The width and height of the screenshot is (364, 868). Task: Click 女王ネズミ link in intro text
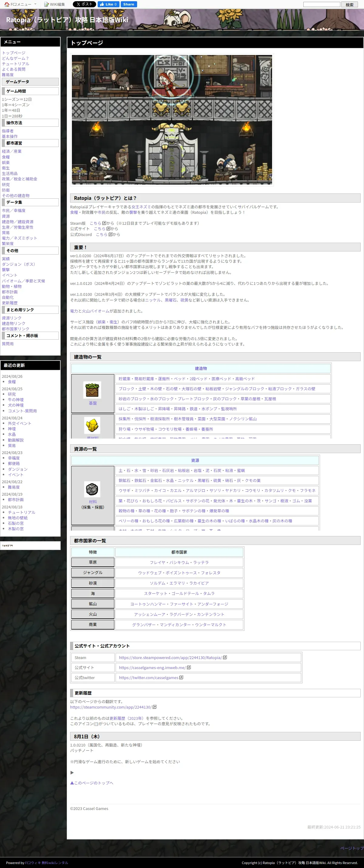(x=141, y=207)
